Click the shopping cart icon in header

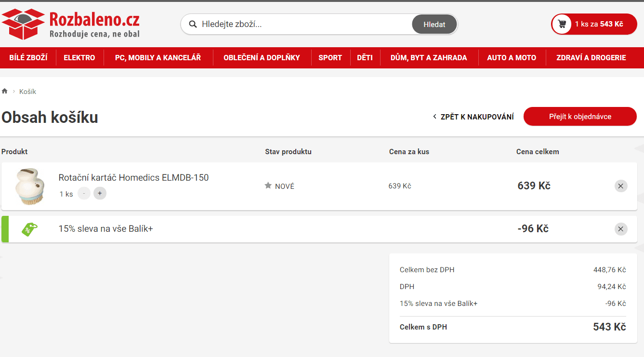click(562, 24)
